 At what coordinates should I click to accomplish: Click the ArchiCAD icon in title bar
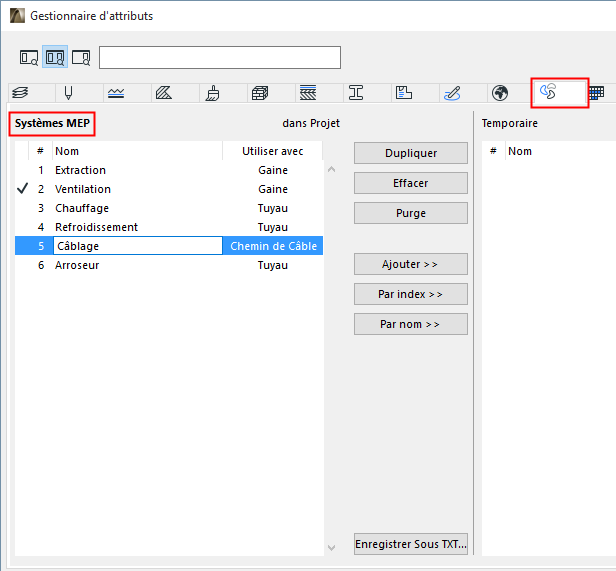[17, 16]
